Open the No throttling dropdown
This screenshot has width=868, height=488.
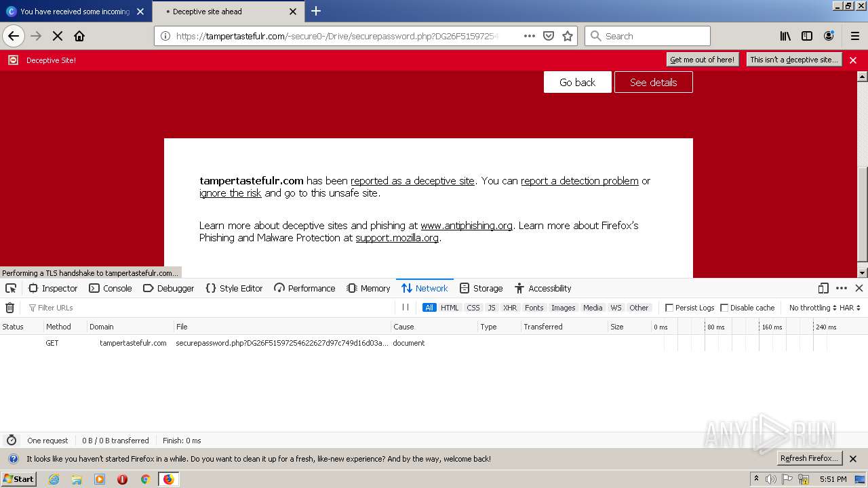coord(812,308)
